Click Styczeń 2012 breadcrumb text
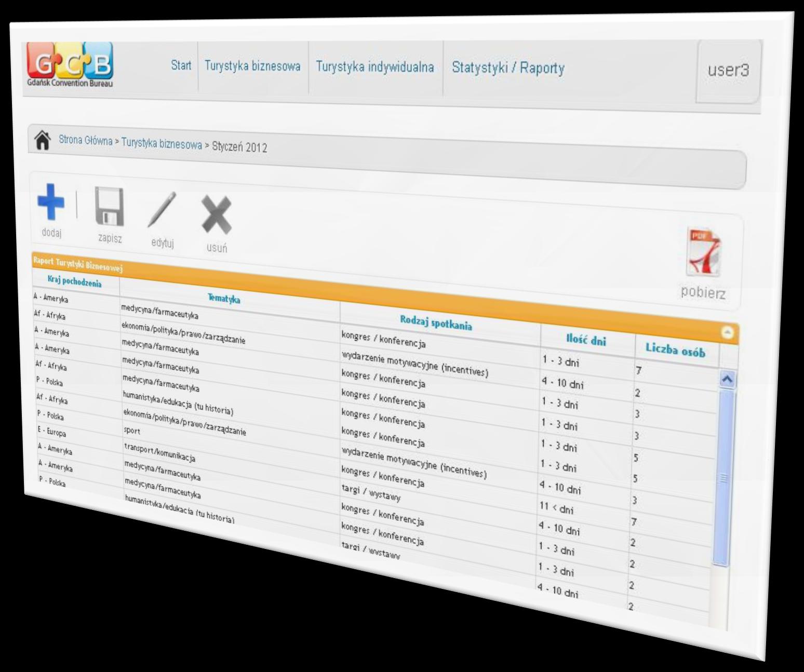Image resolution: width=804 pixels, height=672 pixels. point(239,147)
